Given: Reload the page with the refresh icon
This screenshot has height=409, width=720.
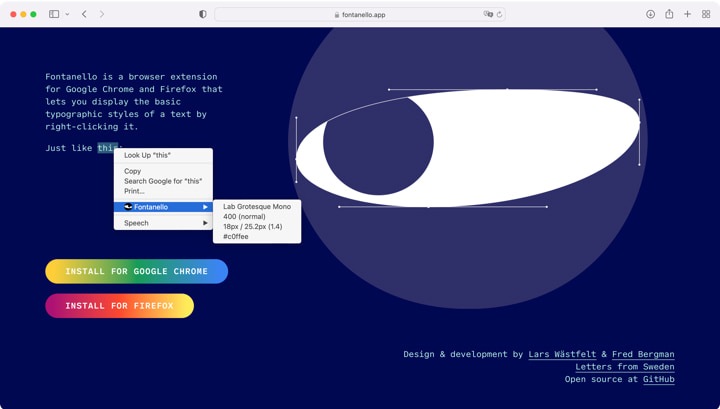Looking at the screenshot, I should 499,14.
